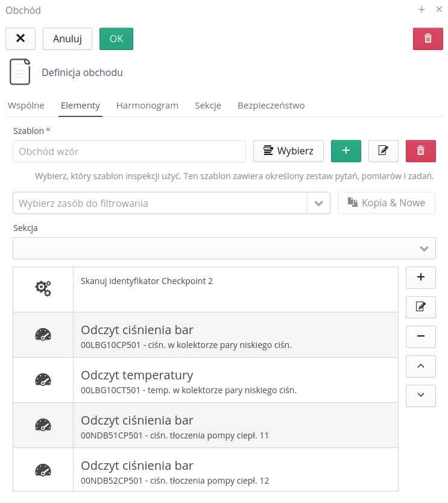Click the Anuluj button
The width and height of the screenshot is (448, 503).
pos(68,39)
